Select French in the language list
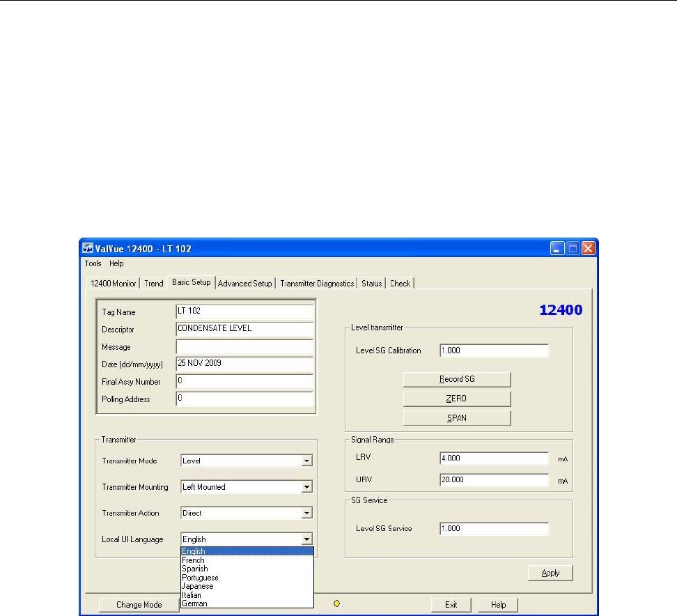 (x=247, y=560)
